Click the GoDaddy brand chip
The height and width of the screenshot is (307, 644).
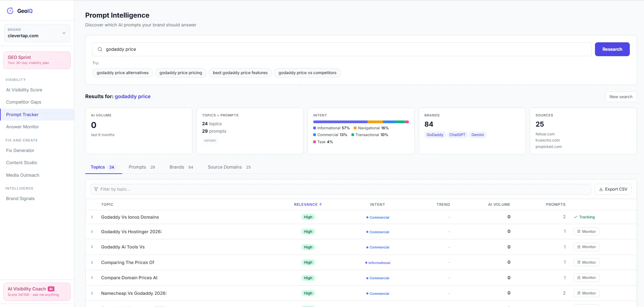pos(435,135)
